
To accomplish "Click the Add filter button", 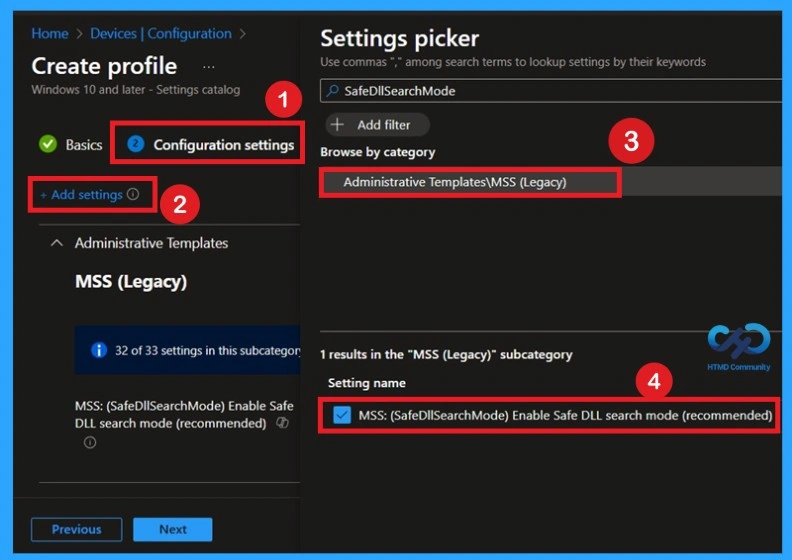I will (378, 125).
